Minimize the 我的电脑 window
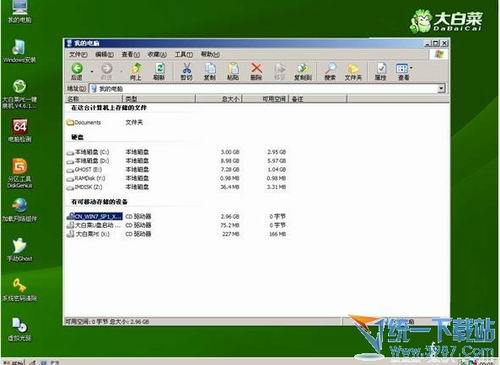Screen dimensions: 500x365 click(428, 43)
